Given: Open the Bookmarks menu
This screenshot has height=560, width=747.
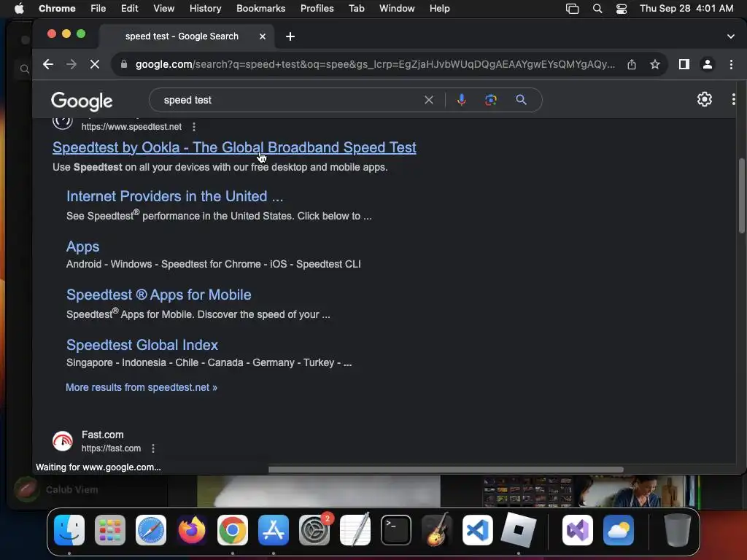Looking at the screenshot, I should 260,8.
